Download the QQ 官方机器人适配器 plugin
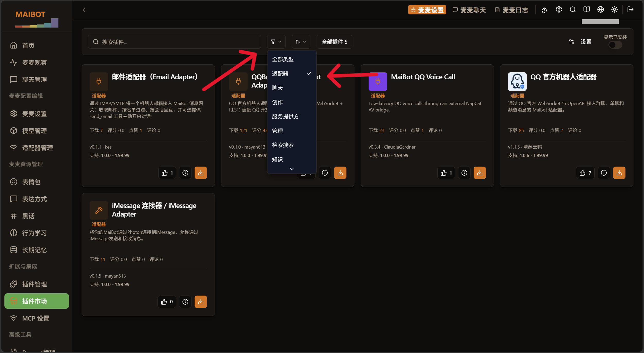The image size is (644, 353). (x=619, y=173)
